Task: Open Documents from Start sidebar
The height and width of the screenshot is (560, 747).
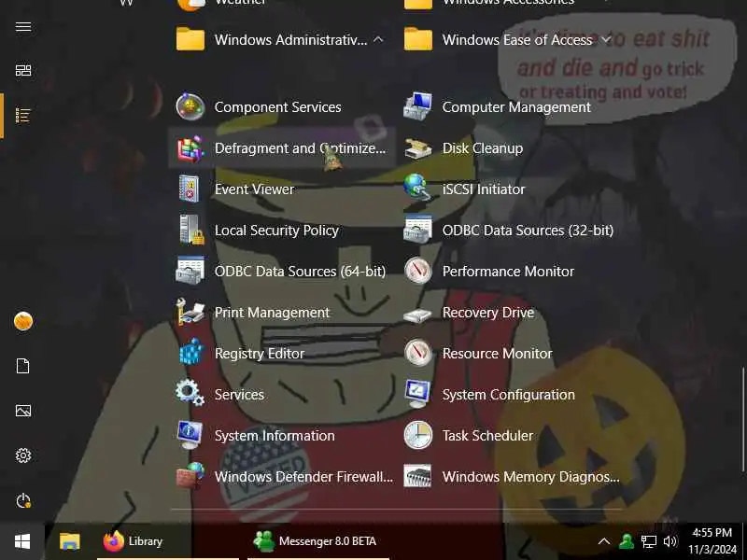Action: [x=22, y=366]
